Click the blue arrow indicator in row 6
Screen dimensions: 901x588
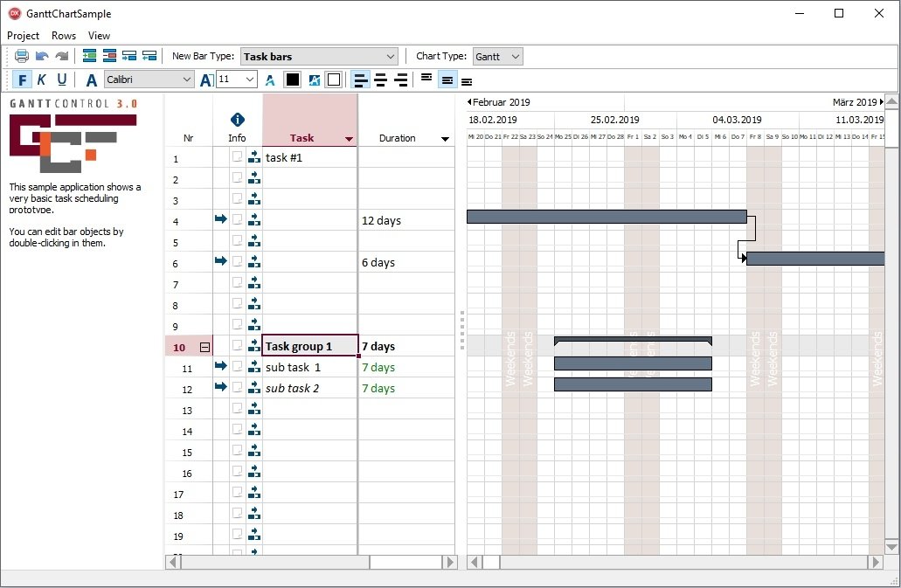220,260
